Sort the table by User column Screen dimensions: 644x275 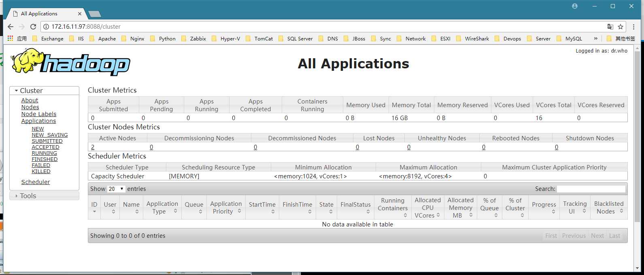[110, 208]
